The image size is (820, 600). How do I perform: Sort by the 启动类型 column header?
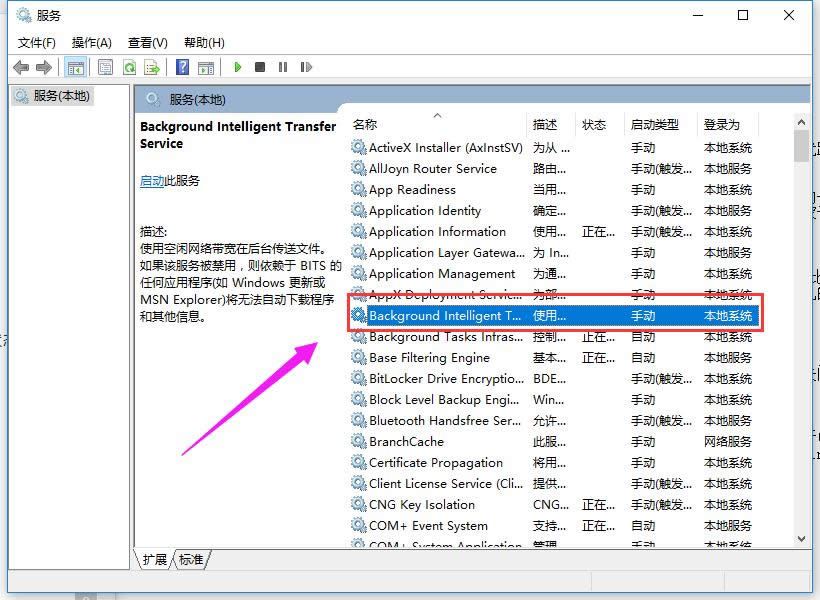click(x=654, y=125)
